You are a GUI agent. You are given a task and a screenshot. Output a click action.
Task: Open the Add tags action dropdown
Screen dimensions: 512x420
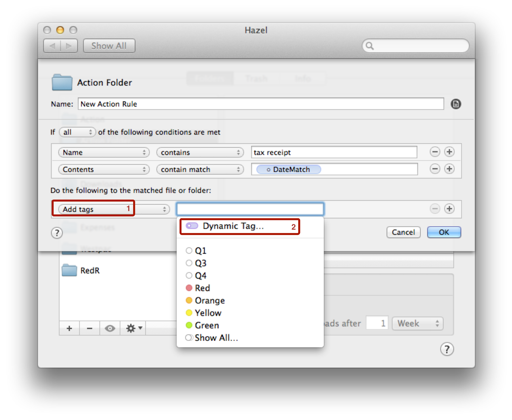click(x=114, y=209)
